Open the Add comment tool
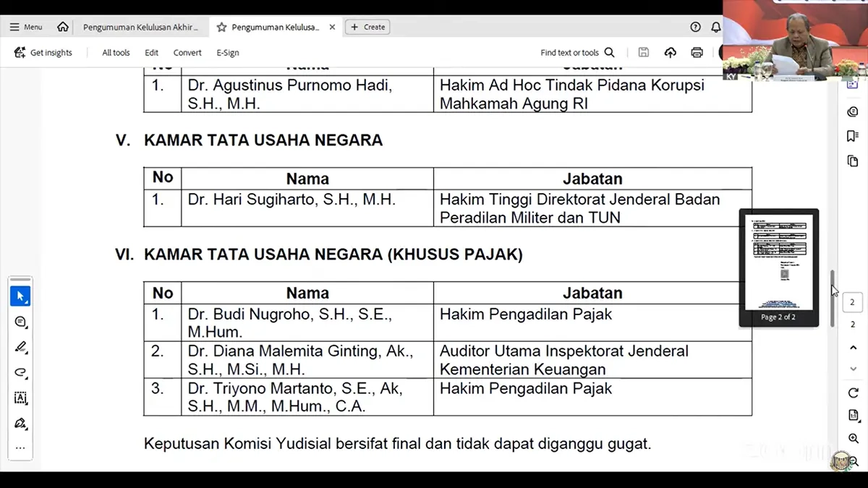Image resolution: width=868 pixels, height=488 pixels. 20,321
